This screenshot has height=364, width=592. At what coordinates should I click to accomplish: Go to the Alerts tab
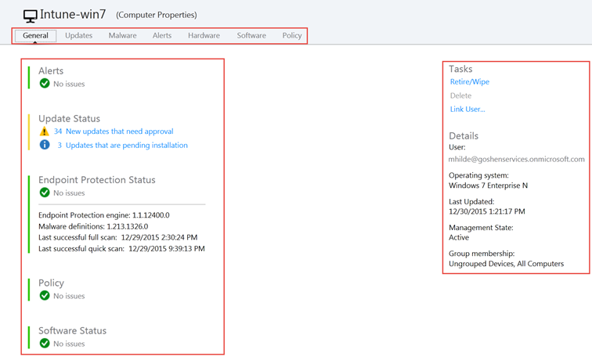[162, 35]
